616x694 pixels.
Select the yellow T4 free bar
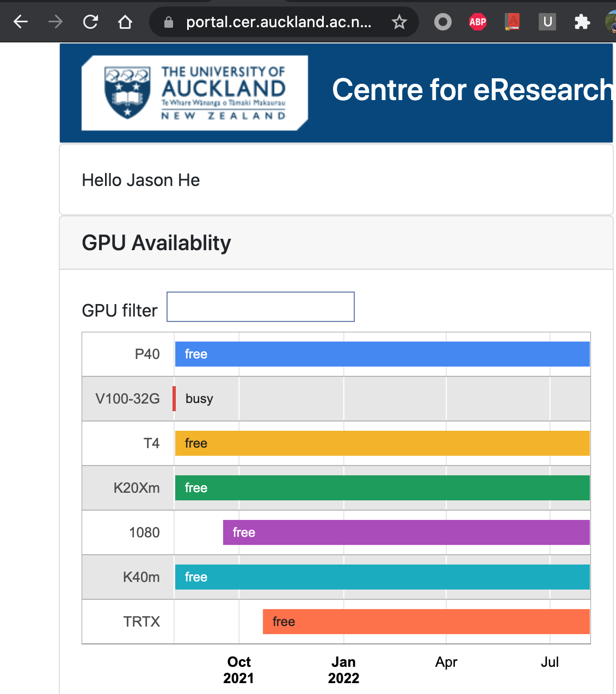coord(383,443)
